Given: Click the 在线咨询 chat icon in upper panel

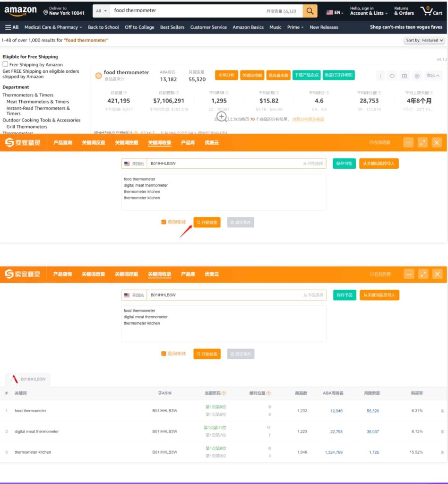Looking at the screenshot, I should (371, 142).
